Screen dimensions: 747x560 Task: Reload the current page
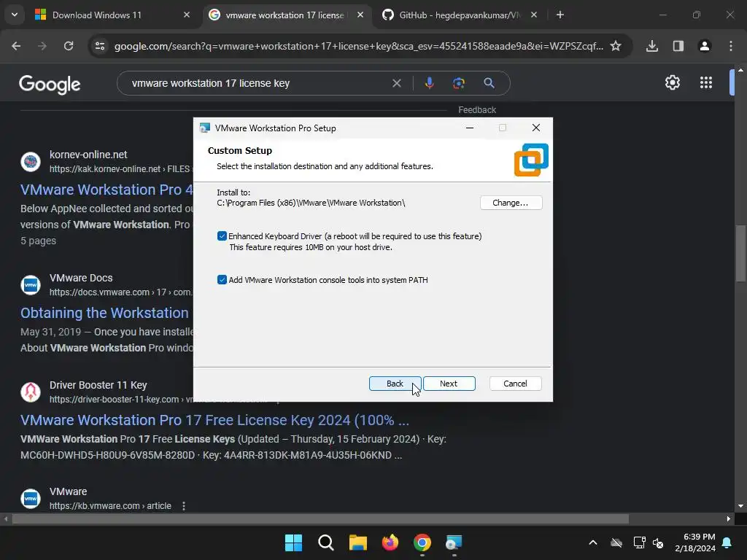[69, 46]
